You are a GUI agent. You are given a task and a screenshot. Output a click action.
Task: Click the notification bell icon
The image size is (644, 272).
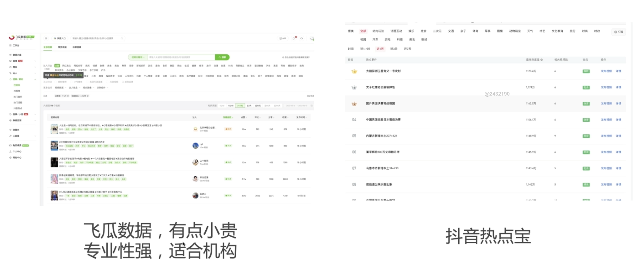click(294, 38)
